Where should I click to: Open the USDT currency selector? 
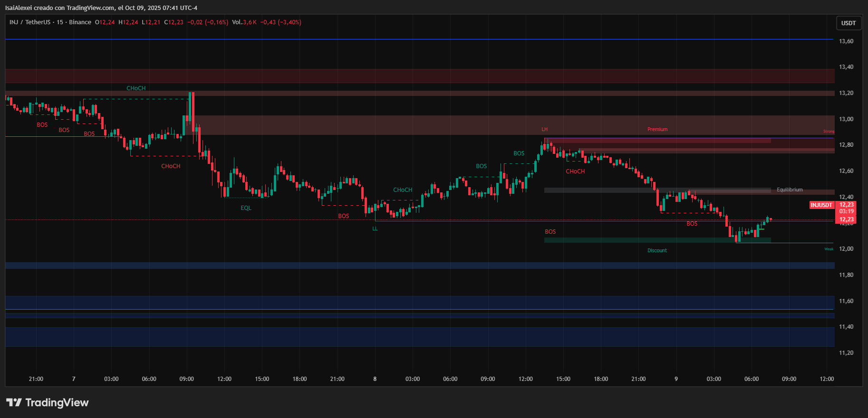[x=849, y=23]
